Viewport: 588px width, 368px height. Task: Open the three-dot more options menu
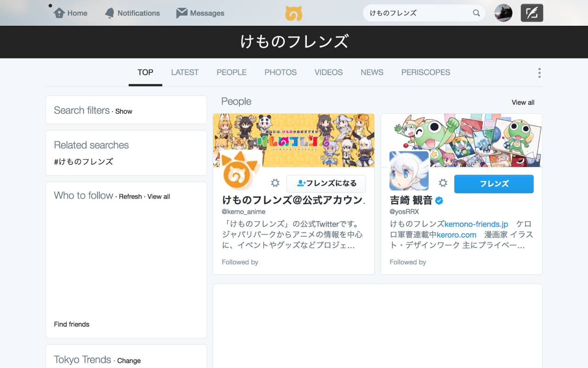click(539, 73)
